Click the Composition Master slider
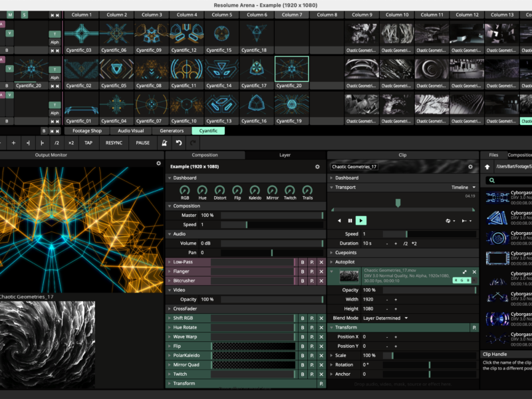 271,215
